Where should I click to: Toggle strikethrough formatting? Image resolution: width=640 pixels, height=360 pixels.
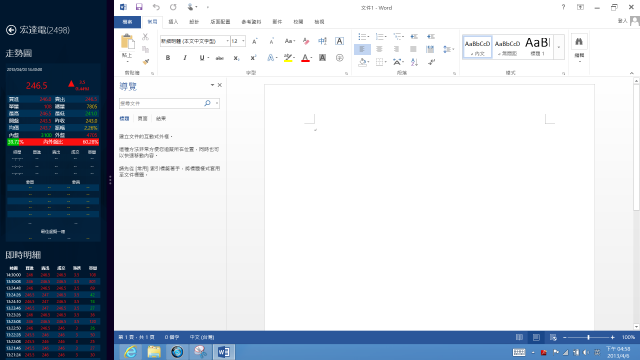(x=220, y=58)
